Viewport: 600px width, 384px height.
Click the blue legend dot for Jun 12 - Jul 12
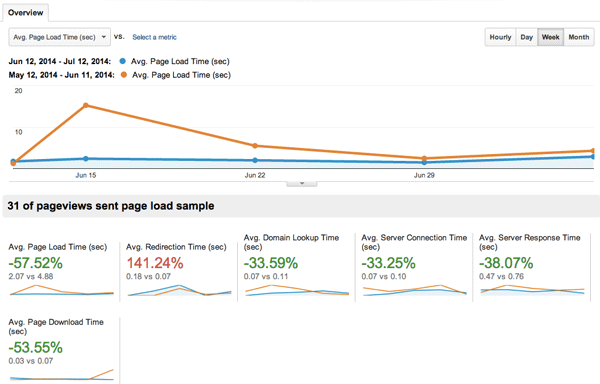click(x=122, y=61)
